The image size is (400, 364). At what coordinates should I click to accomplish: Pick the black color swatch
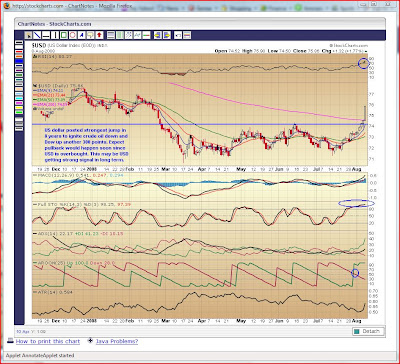point(19,42)
